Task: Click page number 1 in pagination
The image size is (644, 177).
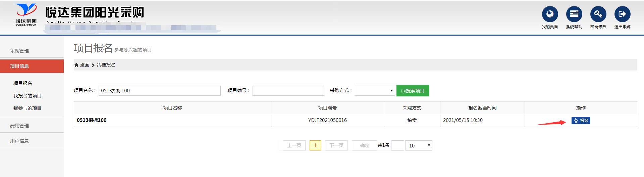Action: click(315, 145)
